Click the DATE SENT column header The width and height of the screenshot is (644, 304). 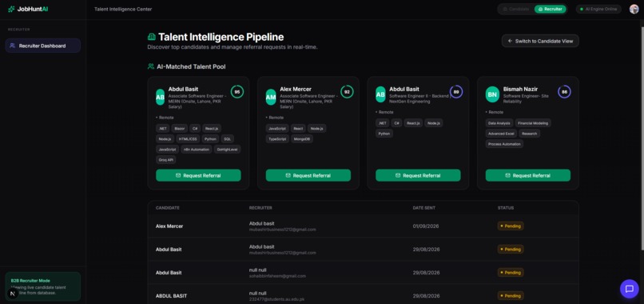pos(423,208)
